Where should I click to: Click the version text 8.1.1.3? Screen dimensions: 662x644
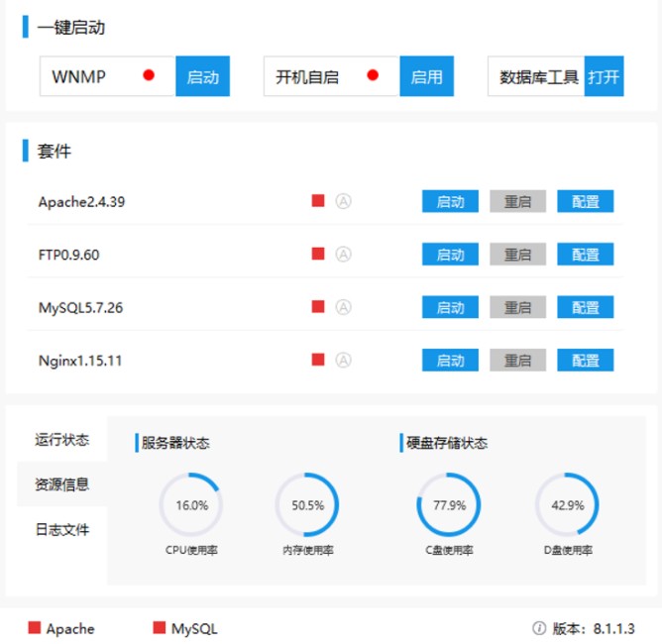tap(613, 628)
